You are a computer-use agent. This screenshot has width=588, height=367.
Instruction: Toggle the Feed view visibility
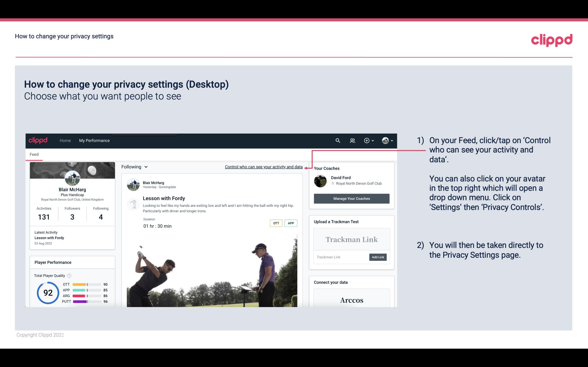(x=34, y=154)
